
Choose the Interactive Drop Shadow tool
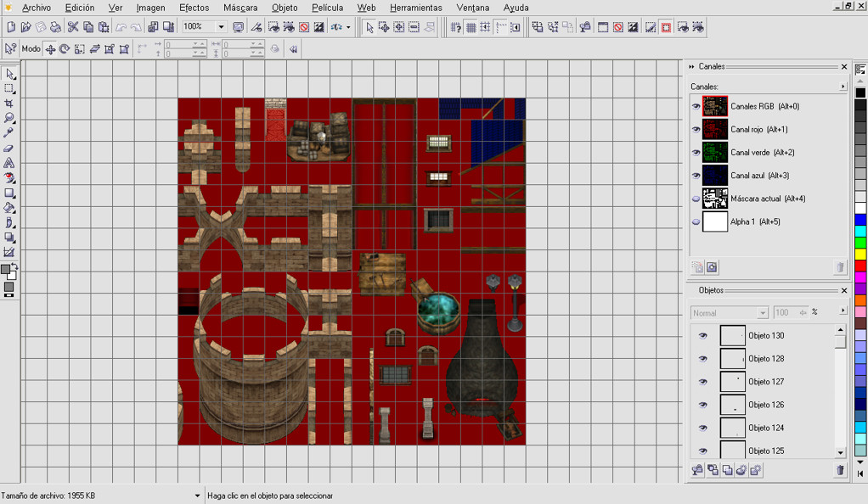[9, 238]
